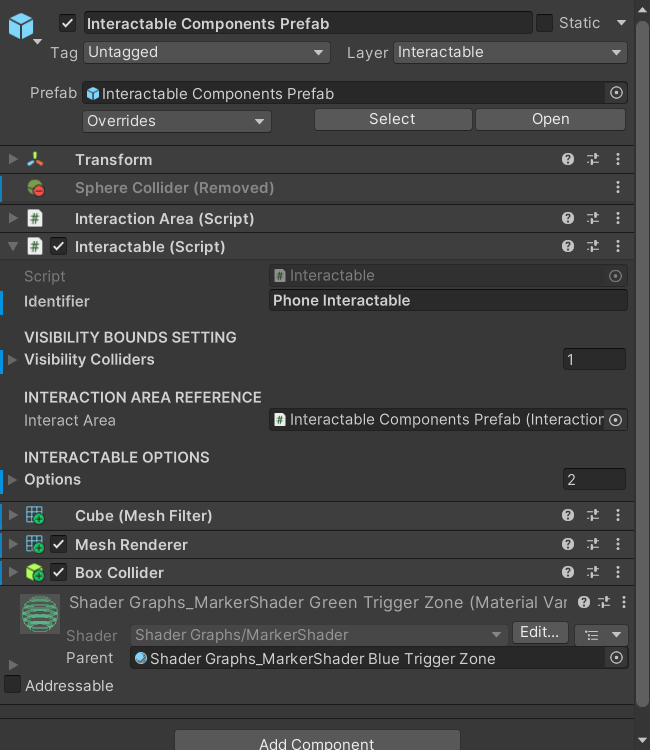This screenshot has width=650, height=750.
Task: Open Cube Mesh Filter preset icon
Action: click(593, 515)
